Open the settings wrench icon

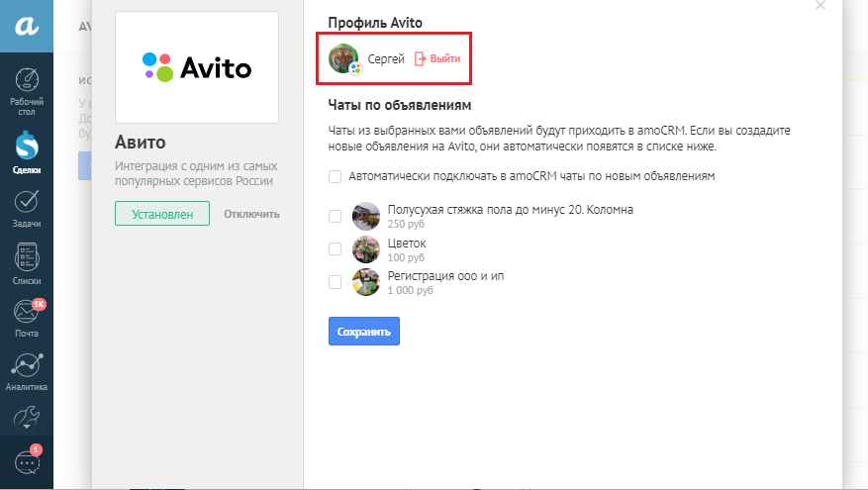click(x=27, y=416)
